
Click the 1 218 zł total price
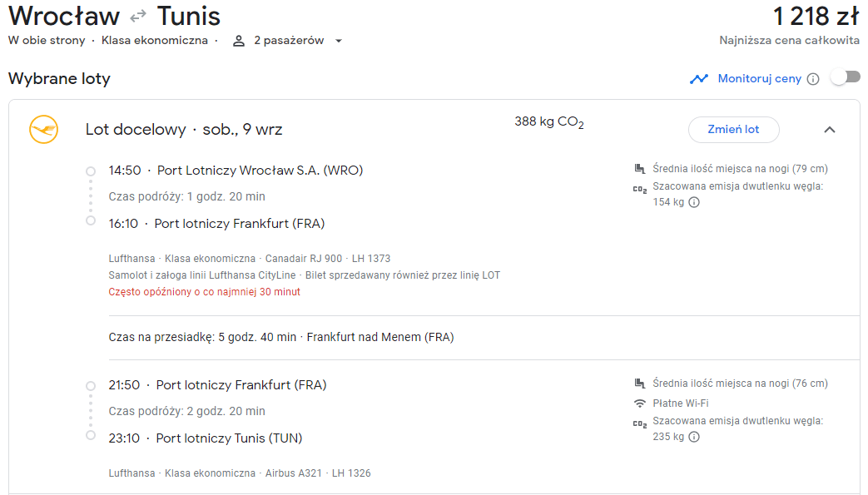[815, 17]
